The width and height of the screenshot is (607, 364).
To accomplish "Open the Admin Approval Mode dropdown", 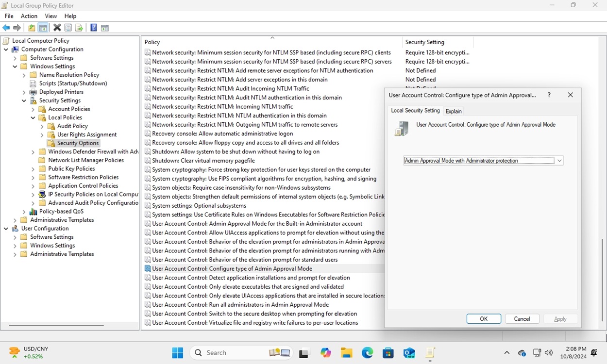I will coord(559,160).
